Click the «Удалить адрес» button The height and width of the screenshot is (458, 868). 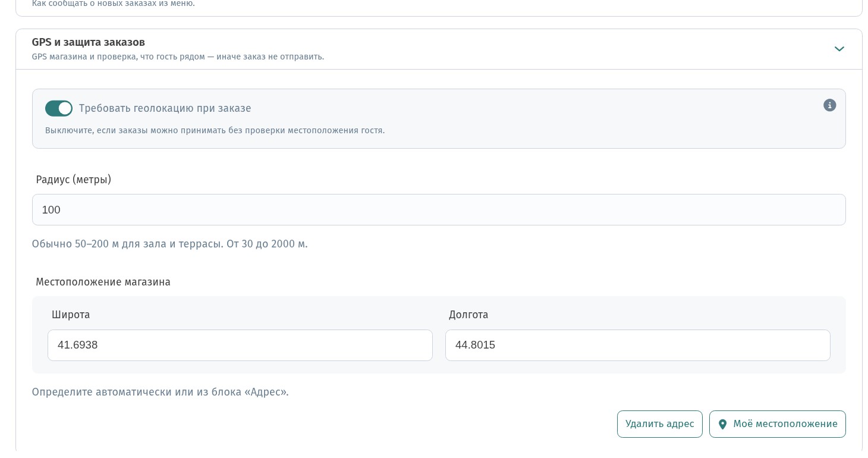point(660,424)
